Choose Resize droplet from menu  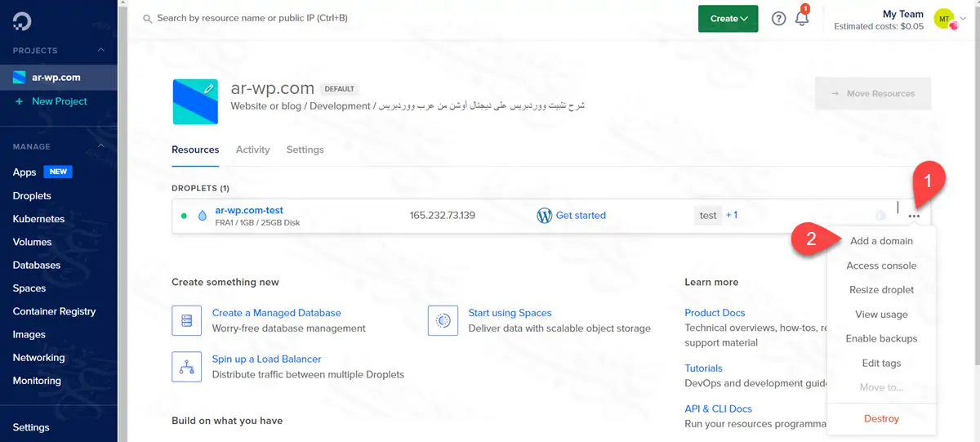tap(881, 290)
